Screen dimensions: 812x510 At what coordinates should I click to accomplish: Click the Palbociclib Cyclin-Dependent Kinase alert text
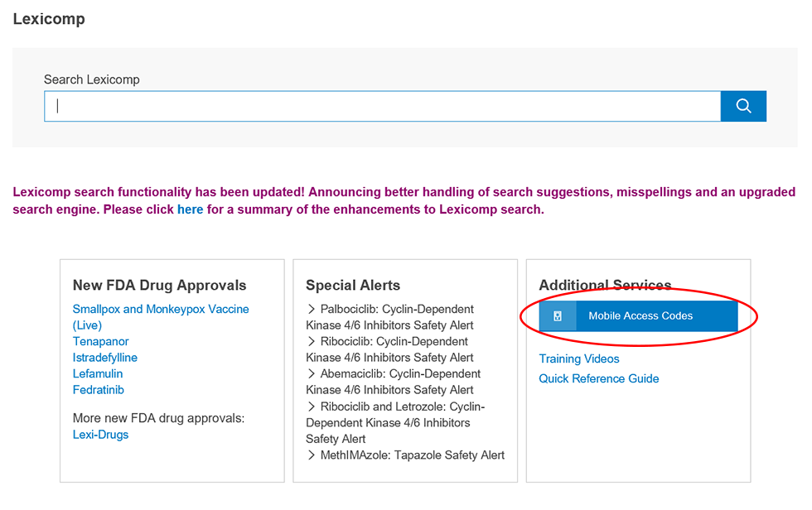point(390,317)
